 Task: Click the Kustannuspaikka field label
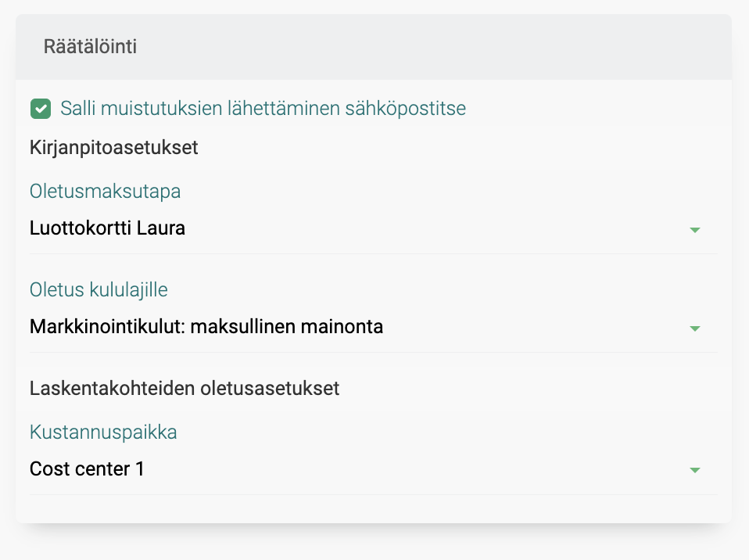[103, 432]
